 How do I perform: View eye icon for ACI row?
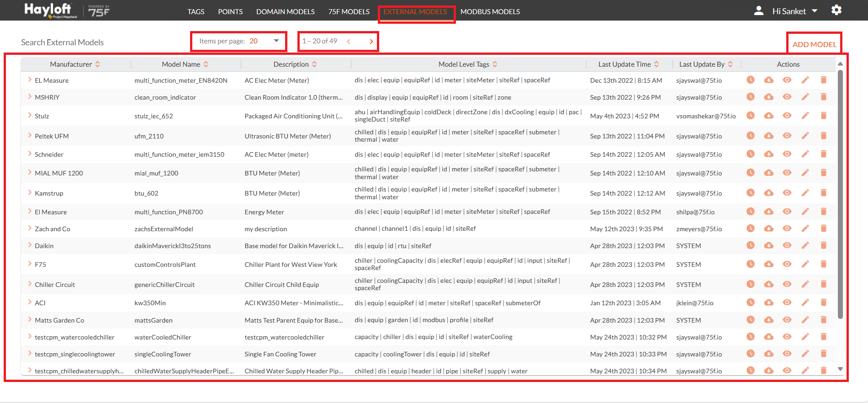click(x=787, y=302)
